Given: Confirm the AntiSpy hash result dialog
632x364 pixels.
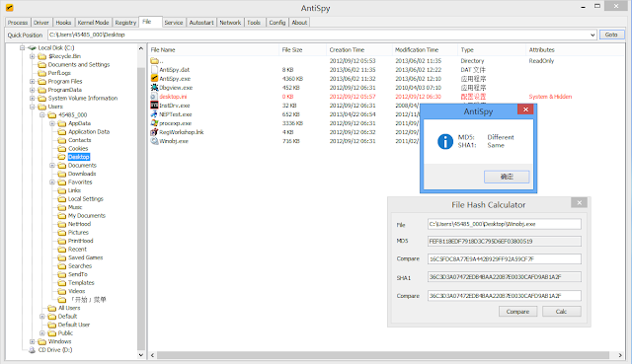Looking at the screenshot, I should click(507, 177).
